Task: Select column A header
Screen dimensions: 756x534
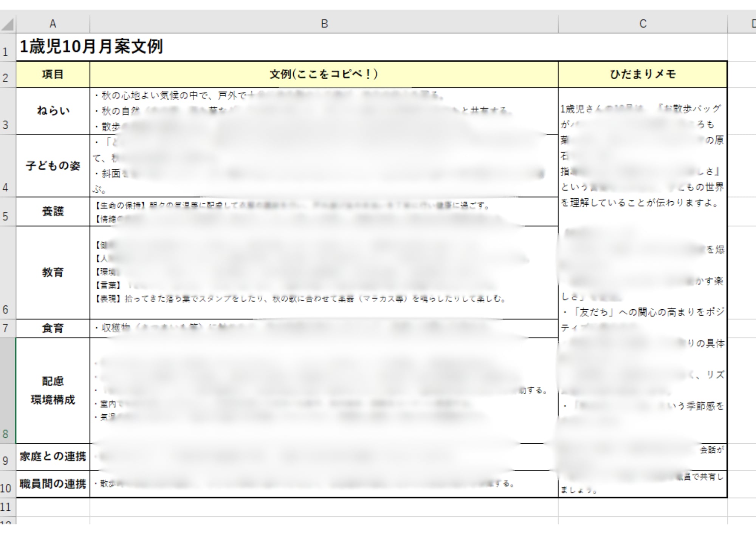Action: [x=53, y=24]
